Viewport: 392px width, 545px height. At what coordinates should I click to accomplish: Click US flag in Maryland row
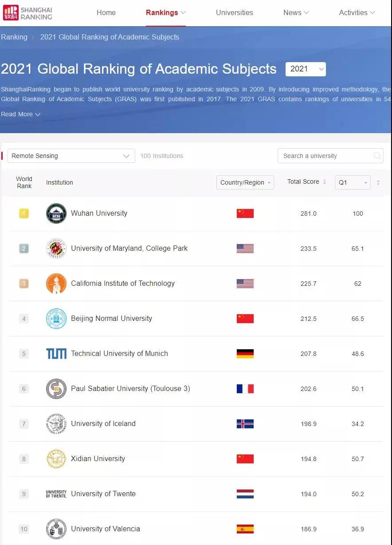click(245, 249)
